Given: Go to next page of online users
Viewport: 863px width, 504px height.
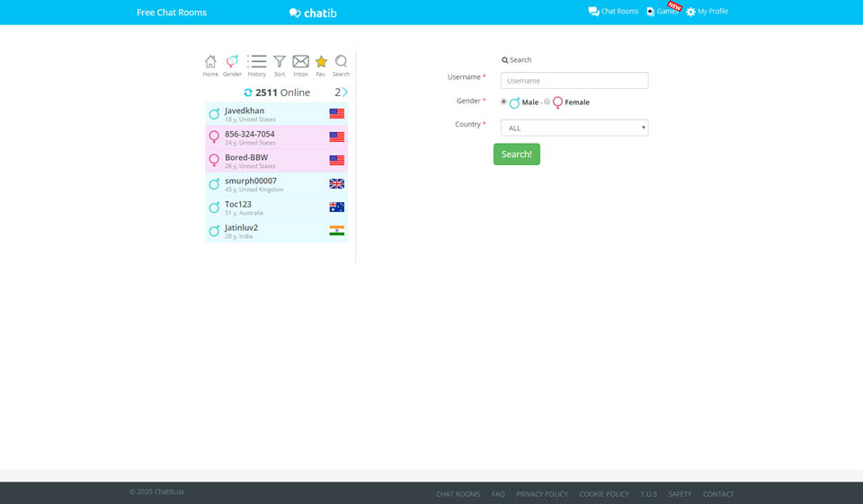Looking at the screenshot, I should [344, 93].
